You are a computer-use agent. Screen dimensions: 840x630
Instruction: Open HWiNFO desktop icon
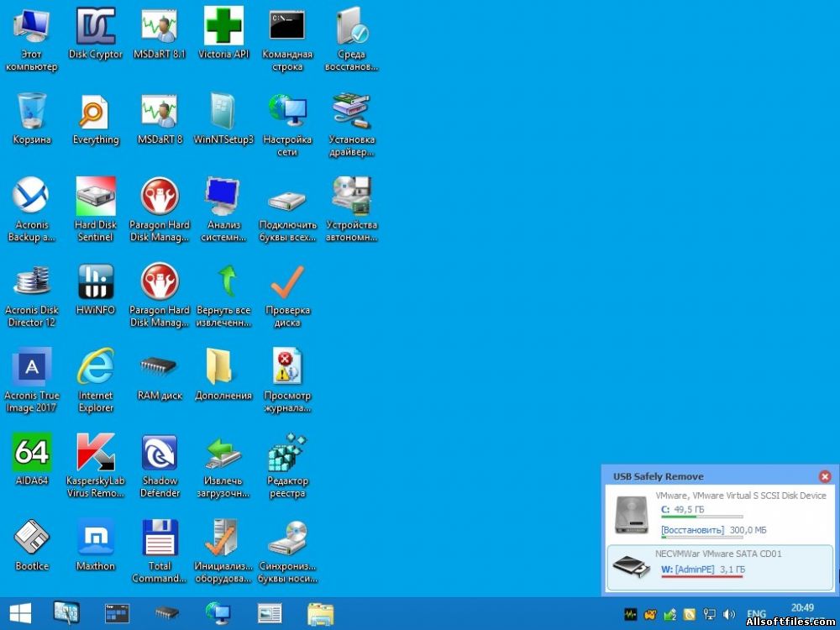pos(96,289)
